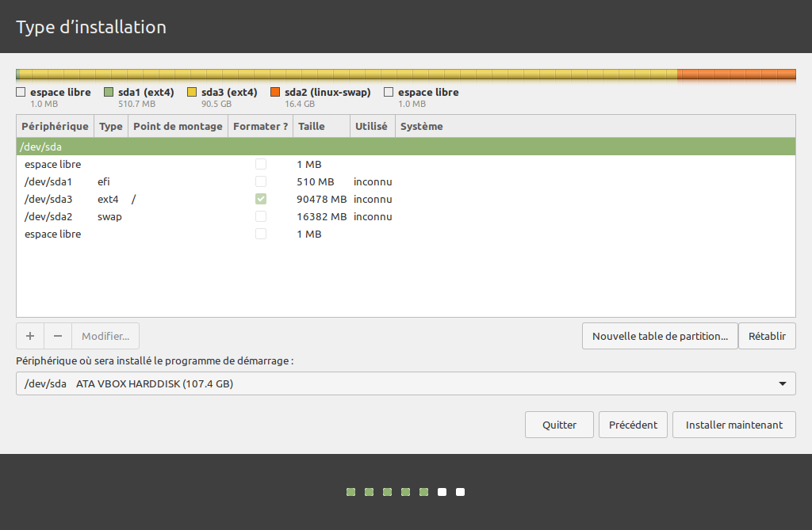Click the Installer maintenant button
Viewport: 812px width, 530px height.
pyautogui.click(x=733, y=424)
